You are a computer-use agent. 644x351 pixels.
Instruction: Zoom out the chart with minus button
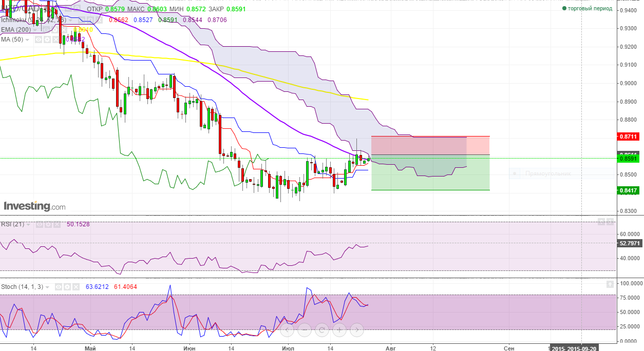point(304,329)
